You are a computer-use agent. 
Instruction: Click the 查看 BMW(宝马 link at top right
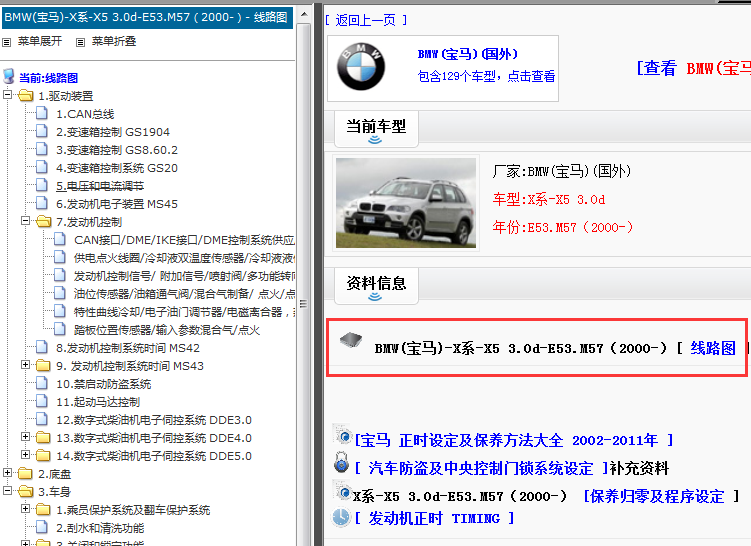click(x=693, y=68)
